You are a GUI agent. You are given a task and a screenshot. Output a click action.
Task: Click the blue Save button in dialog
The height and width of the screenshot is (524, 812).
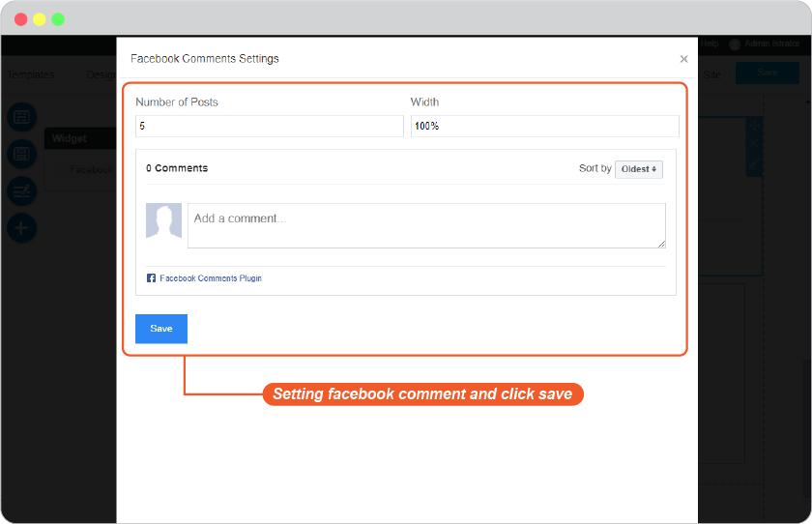[161, 329]
